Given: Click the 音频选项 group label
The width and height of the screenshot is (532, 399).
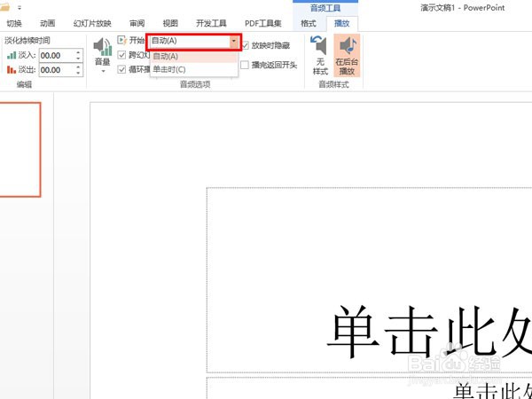Looking at the screenshot, I should click(x=195, y=84).
